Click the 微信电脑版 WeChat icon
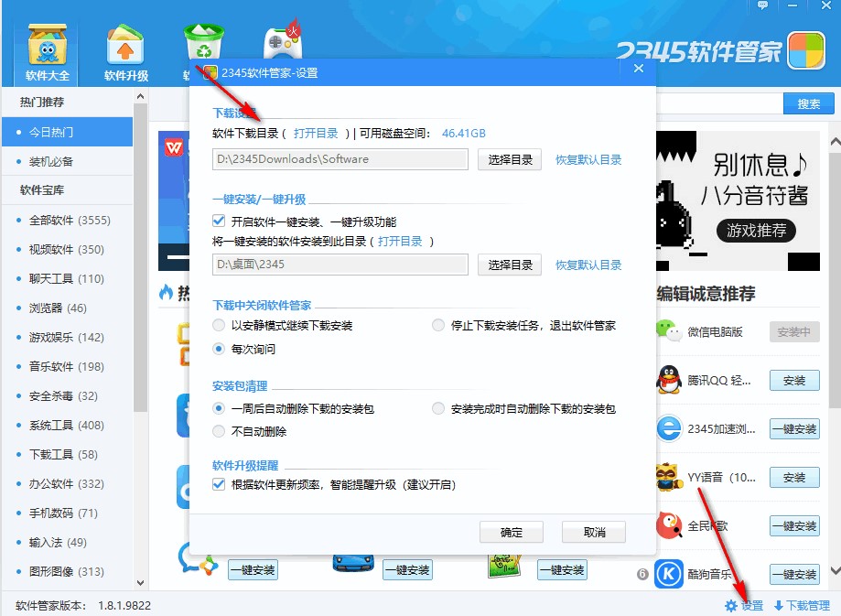 [x=668, y=331]
